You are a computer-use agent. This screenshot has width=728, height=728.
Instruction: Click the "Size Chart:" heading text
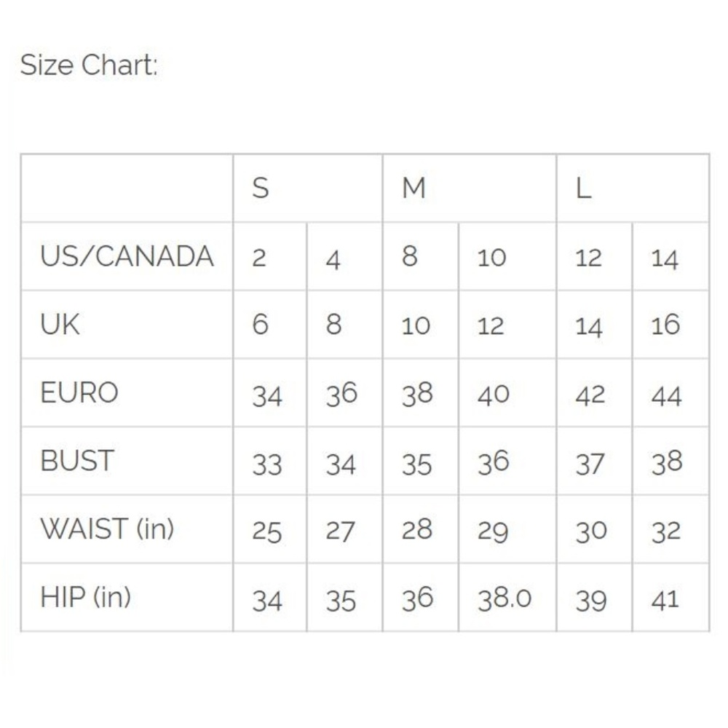point(89,66)
